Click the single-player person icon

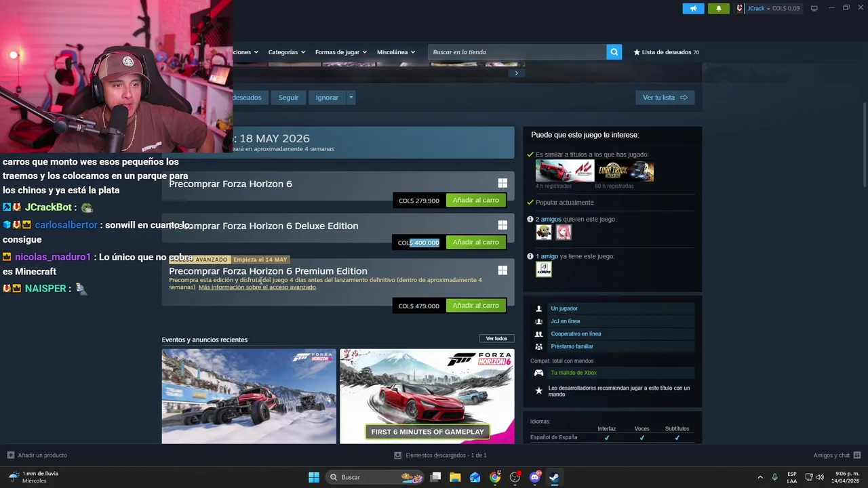[538, 308]
